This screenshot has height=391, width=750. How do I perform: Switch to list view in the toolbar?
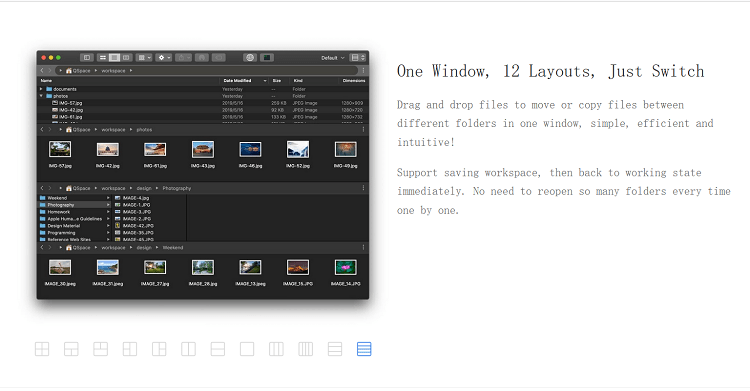click(102, 57)
